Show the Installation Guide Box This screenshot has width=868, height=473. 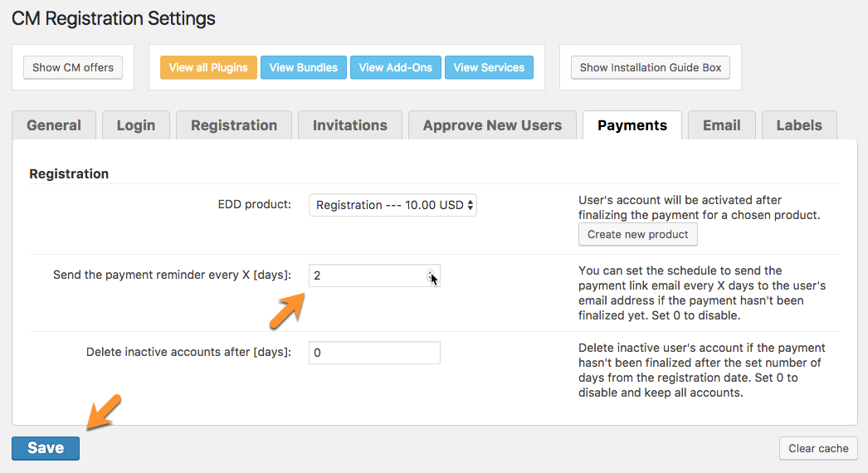point(651,67)
